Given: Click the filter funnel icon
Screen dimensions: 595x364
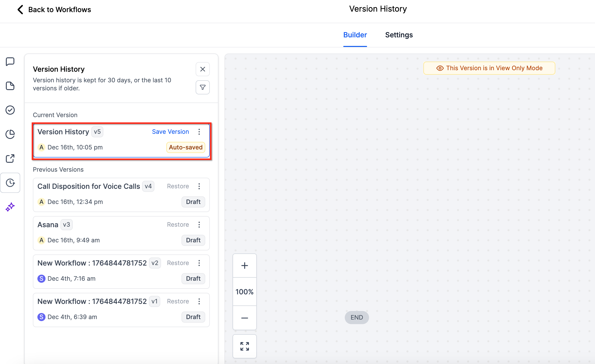Looking at the screenshot, I should [202, 87].
